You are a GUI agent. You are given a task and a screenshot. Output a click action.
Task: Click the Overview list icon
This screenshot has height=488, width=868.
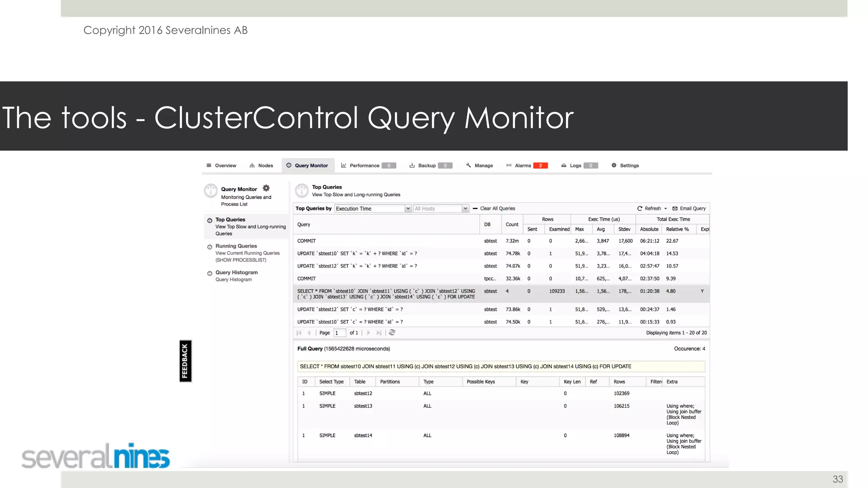tap(209, 165)
